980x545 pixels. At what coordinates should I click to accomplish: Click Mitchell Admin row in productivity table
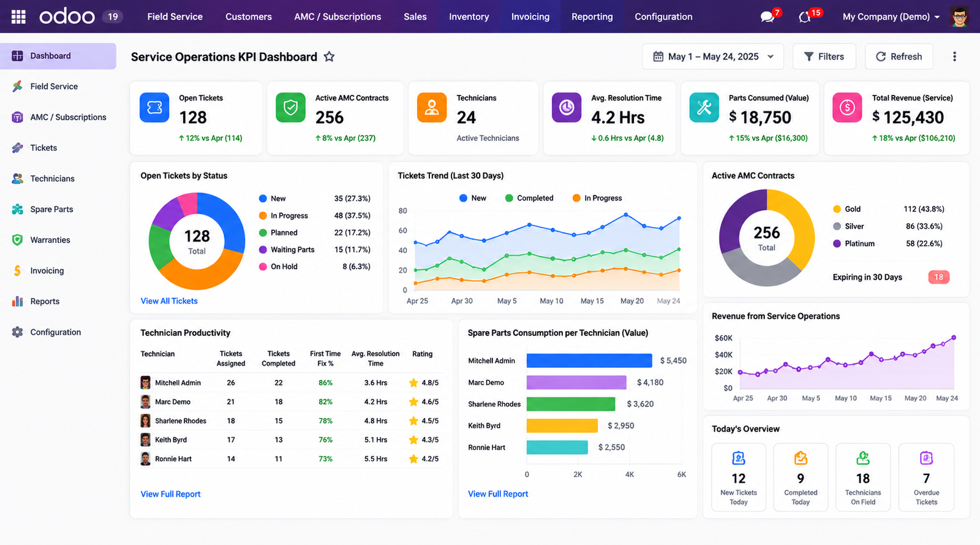[x=290, y=383]
